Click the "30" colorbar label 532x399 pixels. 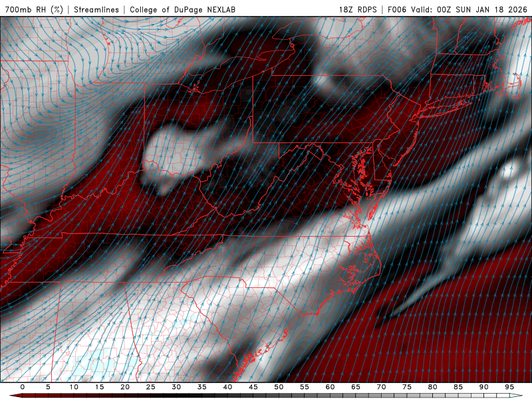(176, 387)
